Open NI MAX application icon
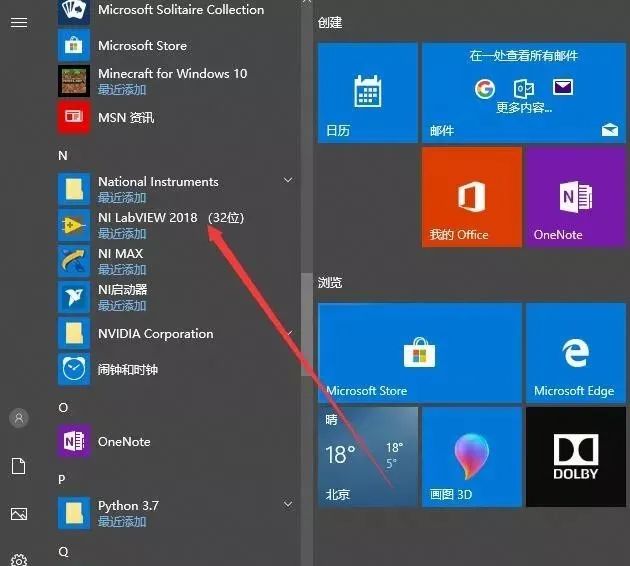 coord(74,261)
